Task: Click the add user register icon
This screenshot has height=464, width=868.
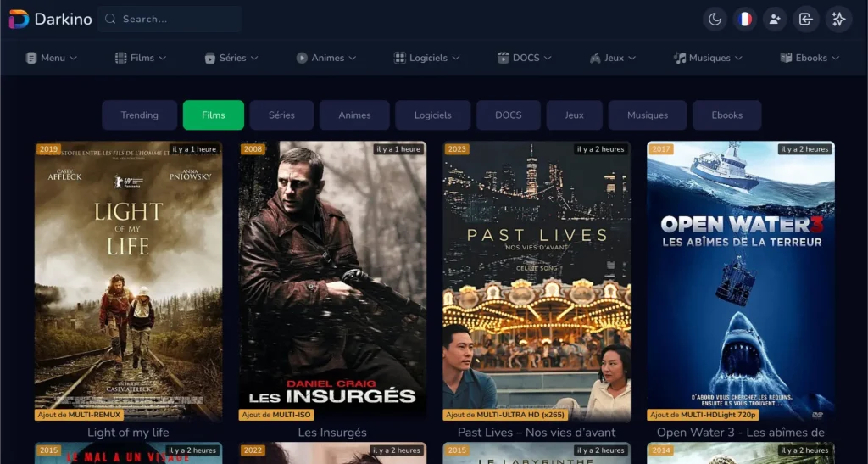Action: pyautogui.click(x=775, y=20)
